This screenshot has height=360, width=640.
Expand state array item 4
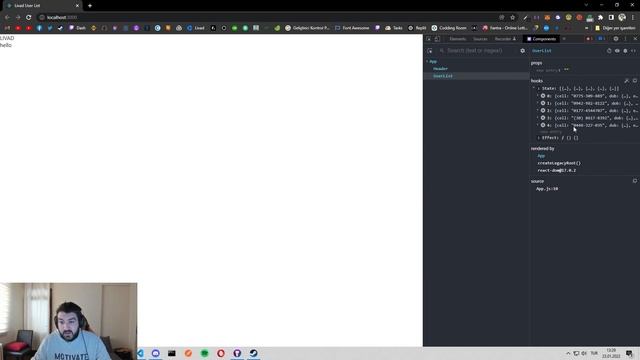click(538, 125)
